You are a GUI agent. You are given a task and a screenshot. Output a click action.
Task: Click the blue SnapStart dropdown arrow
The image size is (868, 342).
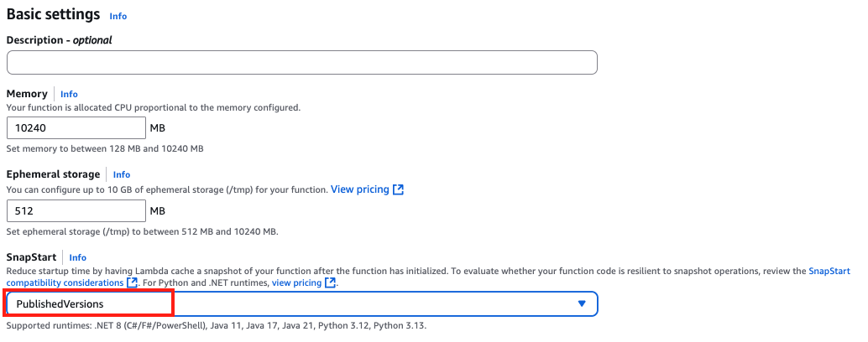(x=582, y=303)
